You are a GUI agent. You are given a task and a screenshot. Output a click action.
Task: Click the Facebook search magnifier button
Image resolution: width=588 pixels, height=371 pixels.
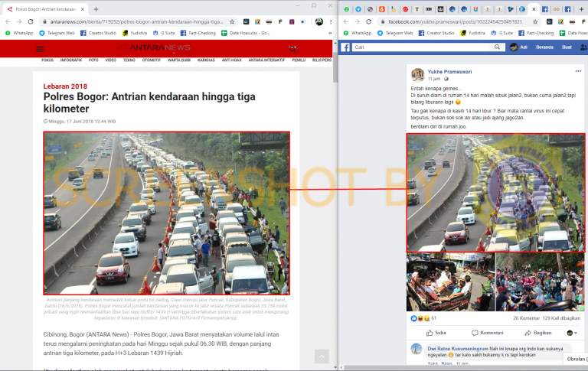click(497, 47)
